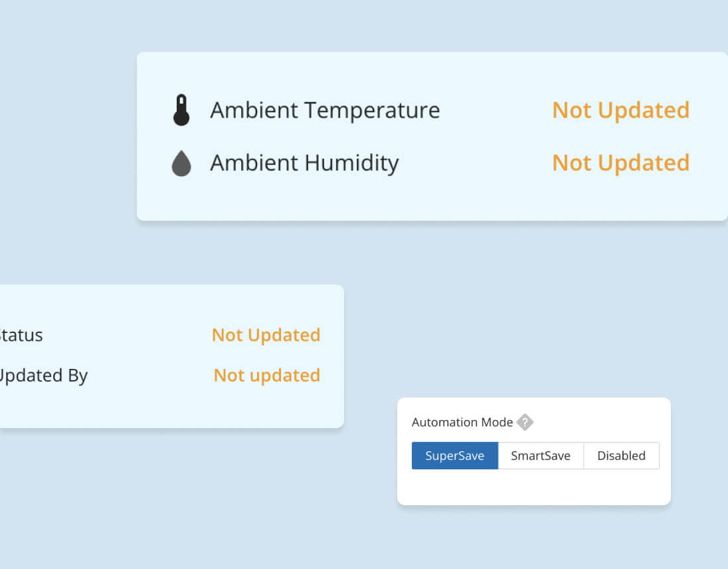Open the Automation Mode help question icon
728x569 pixels.
coord(525,422)
